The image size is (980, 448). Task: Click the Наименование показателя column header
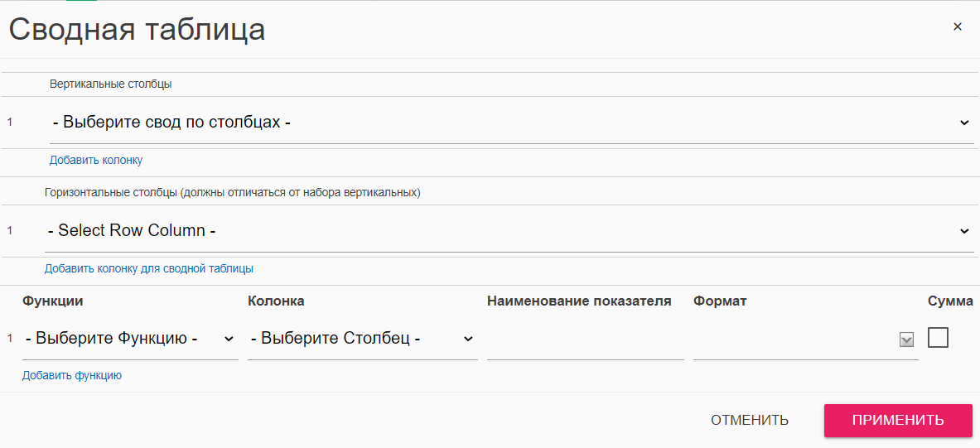click(579, 301)
